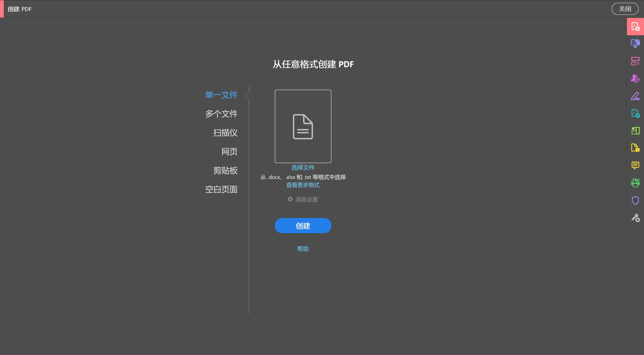Open the green Organize Pages icon
Image resolution: width=644 pixels, height=355 pixels.
pos(635,131)
